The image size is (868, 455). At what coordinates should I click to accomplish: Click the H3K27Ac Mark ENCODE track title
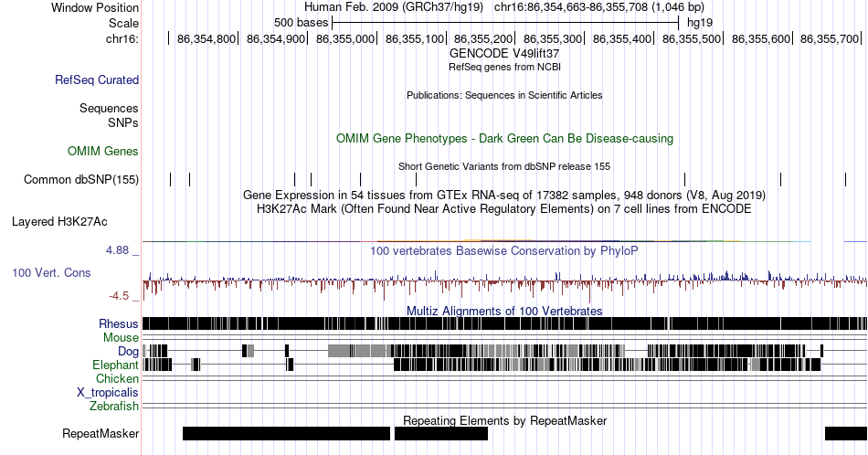504,208
